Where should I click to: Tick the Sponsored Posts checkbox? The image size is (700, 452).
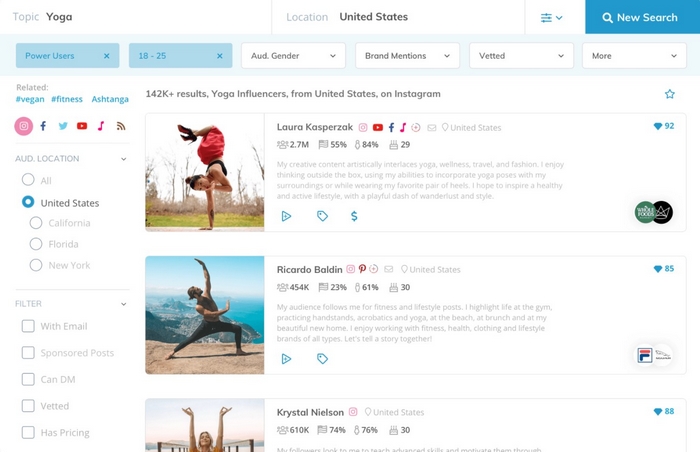pos(28,353)
